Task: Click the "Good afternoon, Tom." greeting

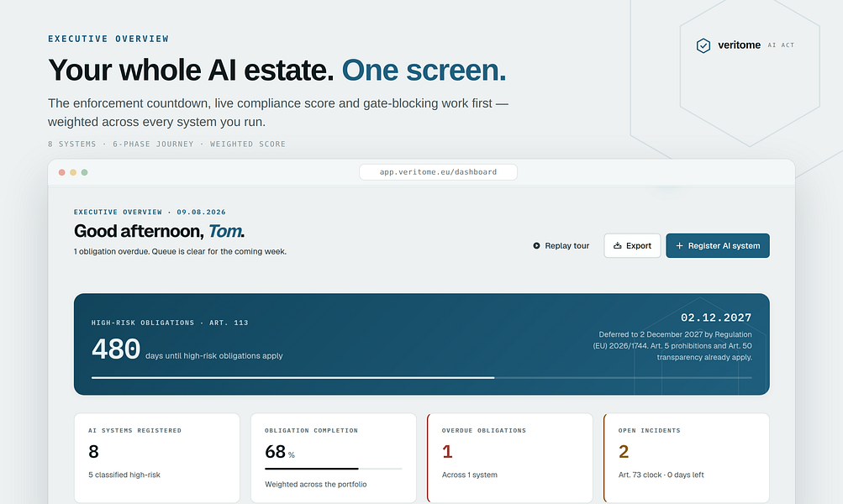Action: point(159,231)
